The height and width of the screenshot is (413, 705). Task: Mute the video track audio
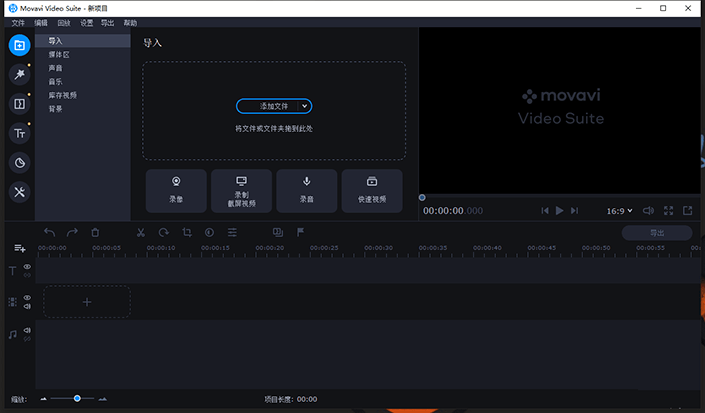[x=27, y=306]
